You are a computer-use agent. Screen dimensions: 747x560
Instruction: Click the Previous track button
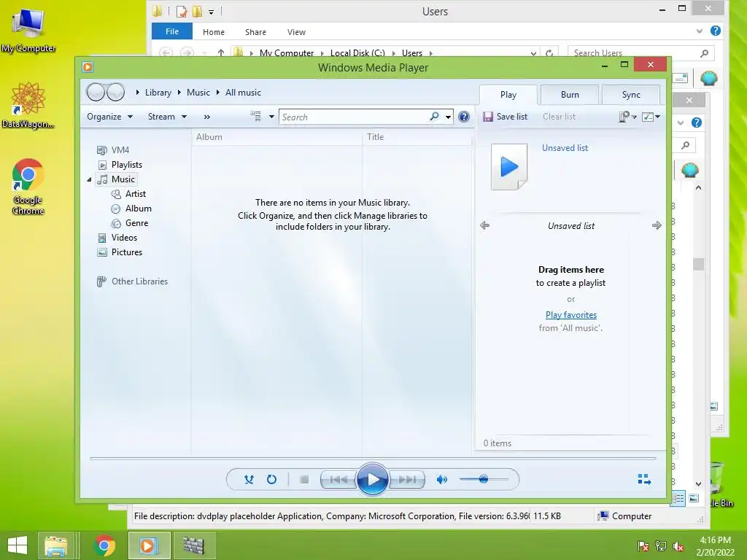338,480
